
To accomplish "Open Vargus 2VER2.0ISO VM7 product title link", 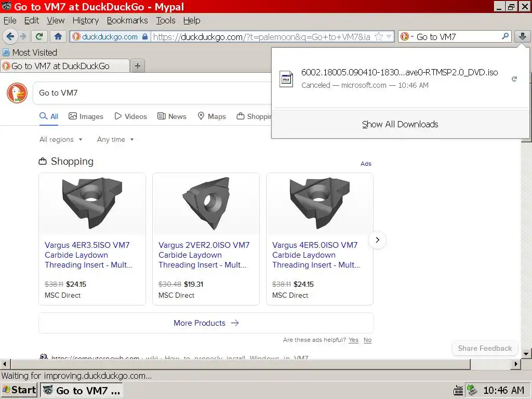I will [204, 255].
